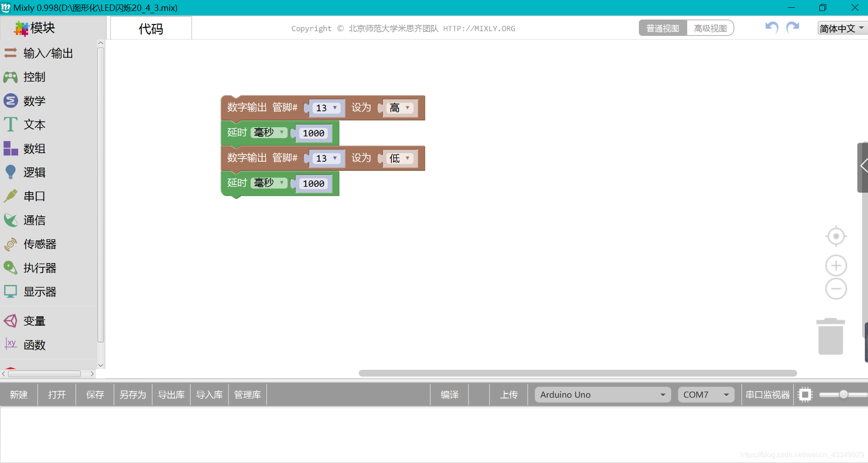868x463 pixels.
Task: Click the 控制 gamepad icon
Action: point(10,77)
